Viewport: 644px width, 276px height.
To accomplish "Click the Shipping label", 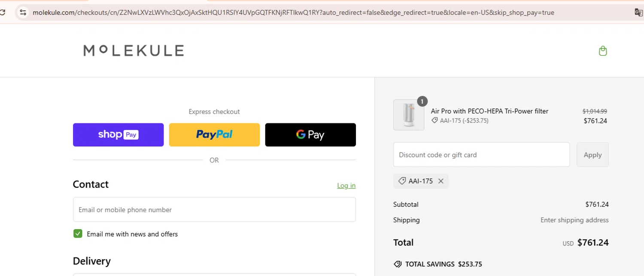I will click(407, 220).
